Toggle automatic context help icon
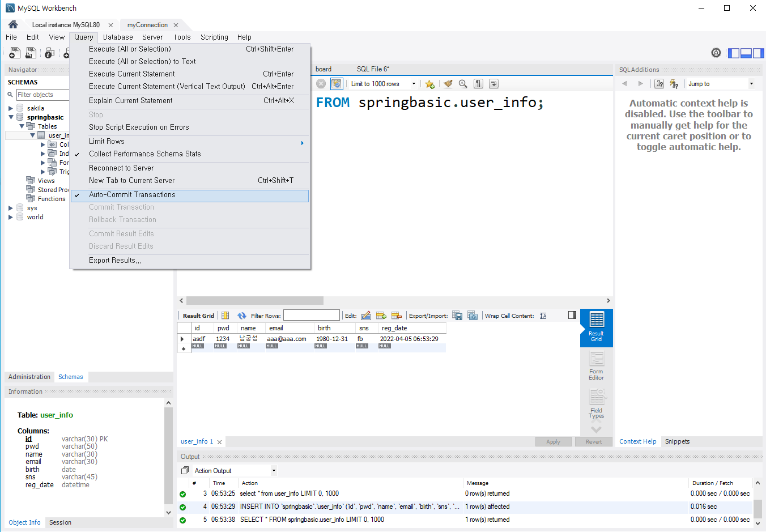The width and height of the screenshot is (766, 532). tap(674, 84)
